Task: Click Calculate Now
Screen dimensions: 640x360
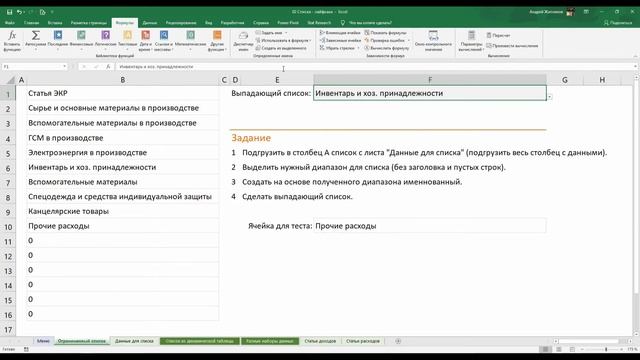Action: [x=498, y=36]
